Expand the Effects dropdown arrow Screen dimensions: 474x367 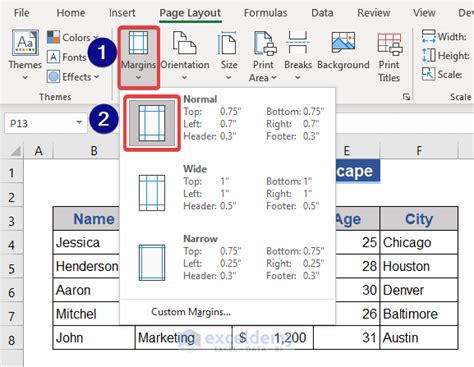click(96, 77)
